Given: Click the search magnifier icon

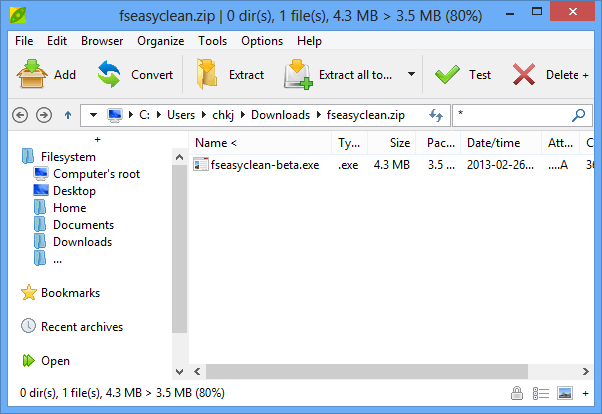Looking at the screenshot, I should 578,115.
